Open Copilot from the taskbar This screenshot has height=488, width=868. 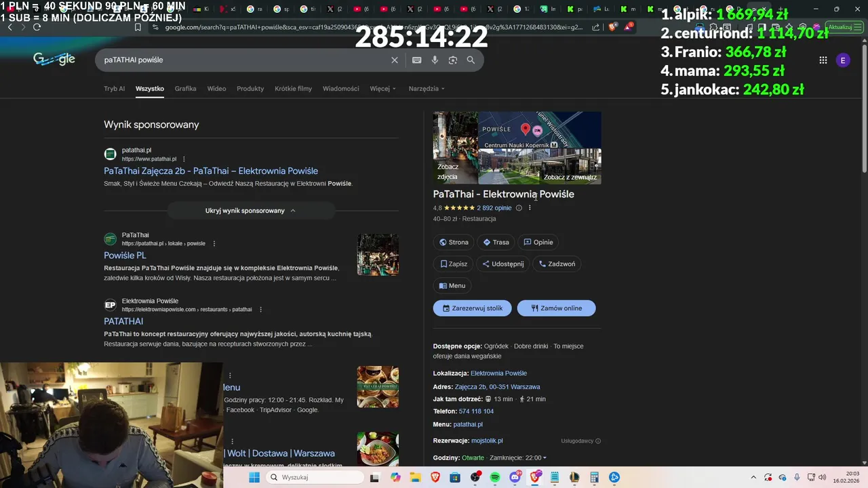pos(395,477)
